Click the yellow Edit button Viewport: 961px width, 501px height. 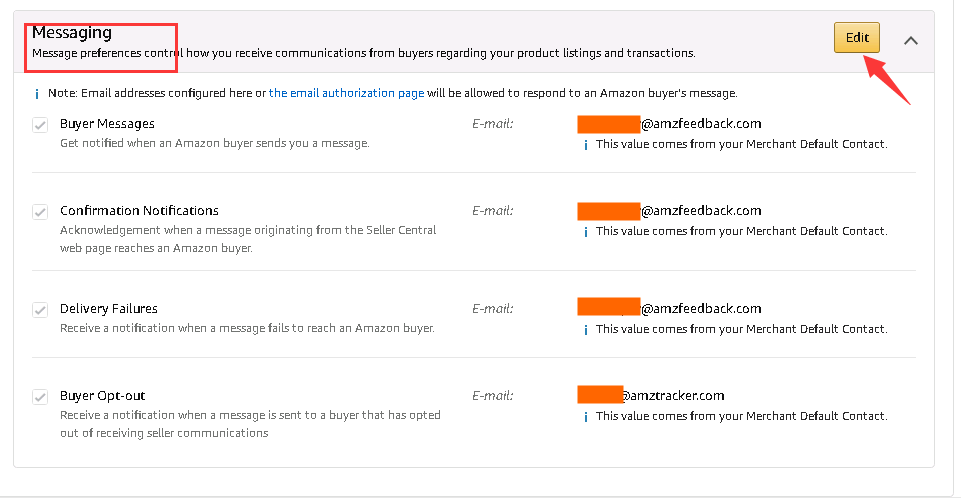857,38
